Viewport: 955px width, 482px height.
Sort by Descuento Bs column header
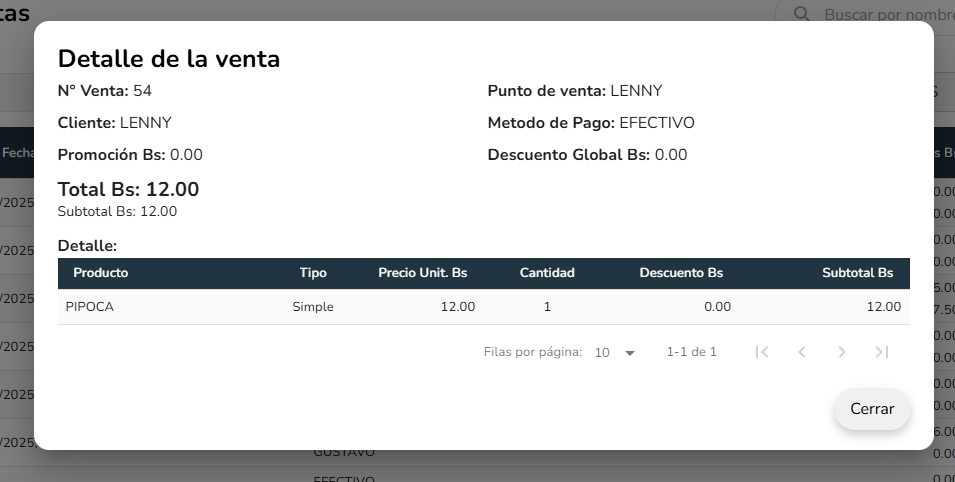681,273
